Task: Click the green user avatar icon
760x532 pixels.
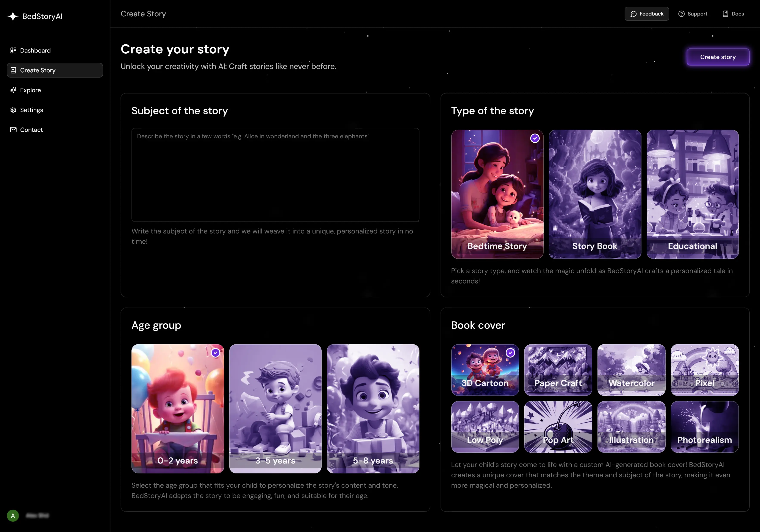Action: coord(13,515)
